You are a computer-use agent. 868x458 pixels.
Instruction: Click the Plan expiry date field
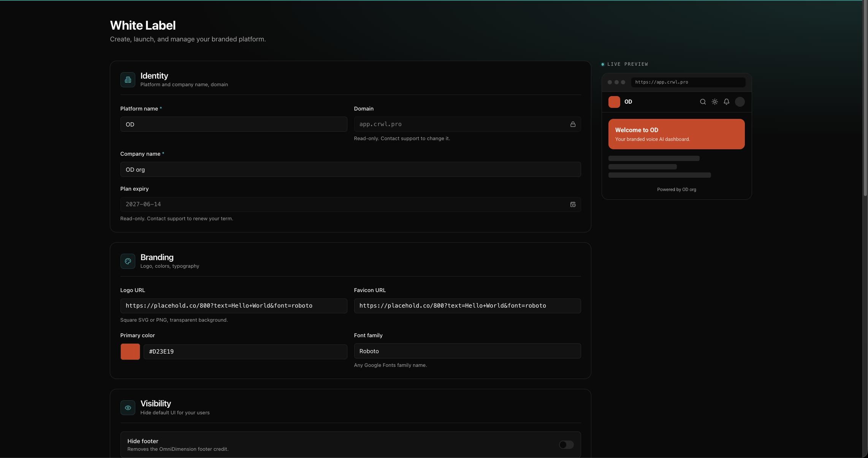[x=350, y=204]
